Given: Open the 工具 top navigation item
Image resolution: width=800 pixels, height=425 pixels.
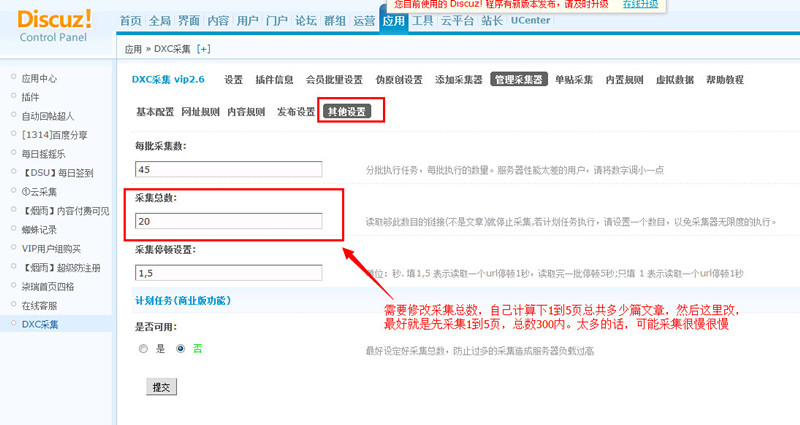Looking at the screenshot, I should pos(422,21).
